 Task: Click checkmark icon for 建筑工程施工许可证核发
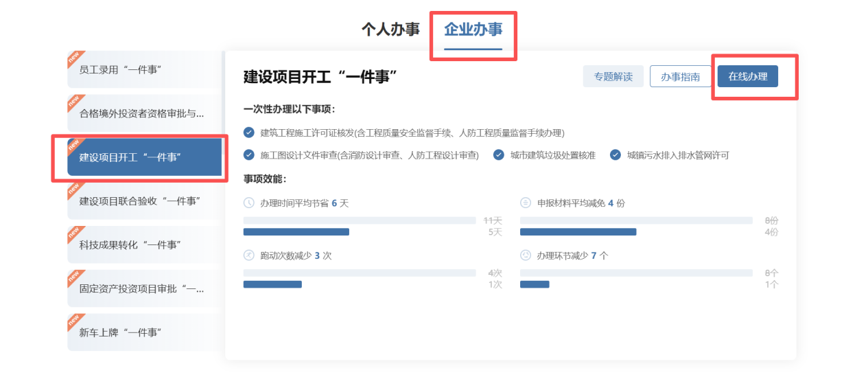(248, 133)
